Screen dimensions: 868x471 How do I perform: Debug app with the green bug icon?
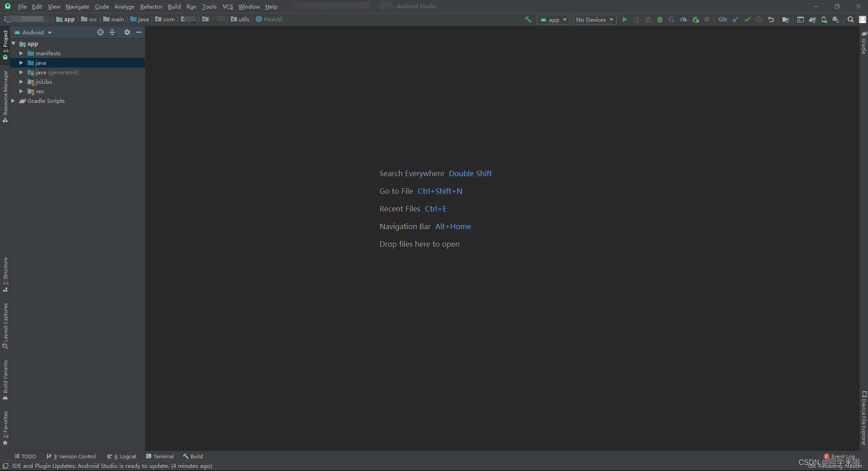[x=660, y=19]
